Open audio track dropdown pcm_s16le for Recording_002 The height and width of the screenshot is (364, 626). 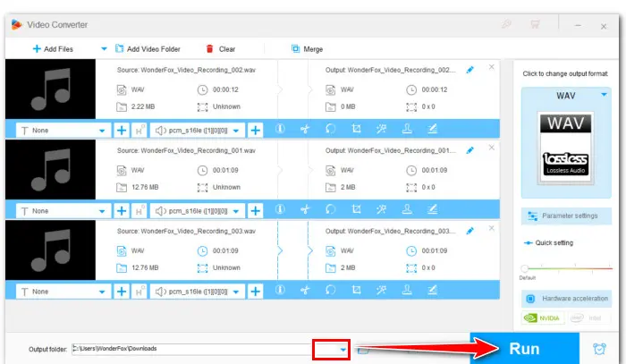pyautogui.click(x=198, y=131)
